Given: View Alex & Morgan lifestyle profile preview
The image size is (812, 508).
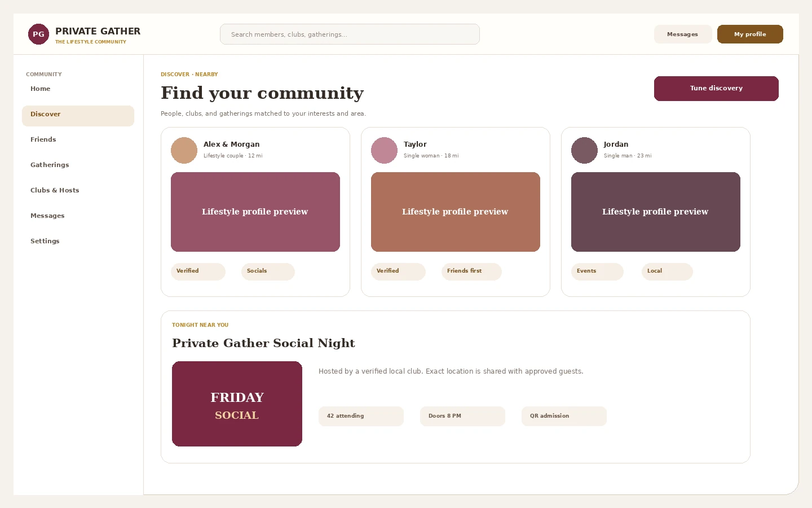Looking at the screenshot, I should point(255,212).
